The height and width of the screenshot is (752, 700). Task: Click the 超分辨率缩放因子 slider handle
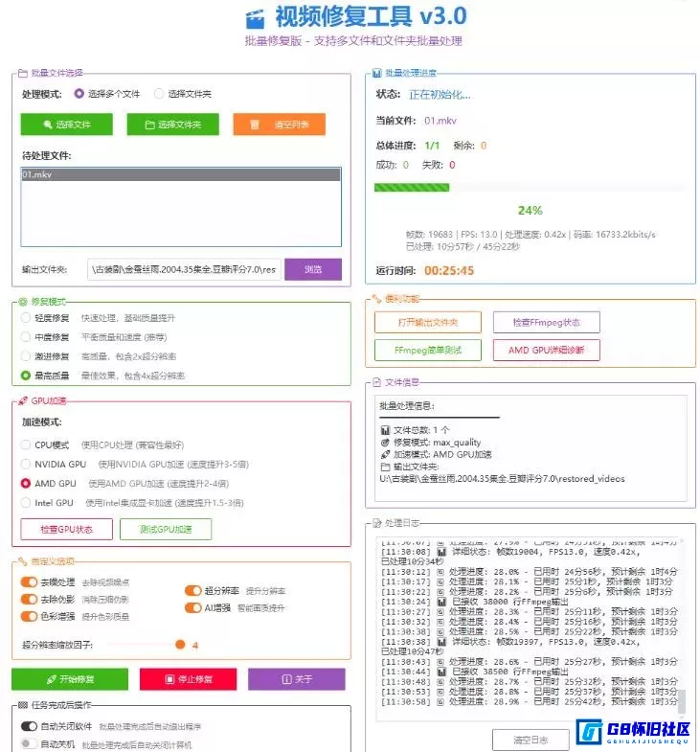tap(180, 644)
